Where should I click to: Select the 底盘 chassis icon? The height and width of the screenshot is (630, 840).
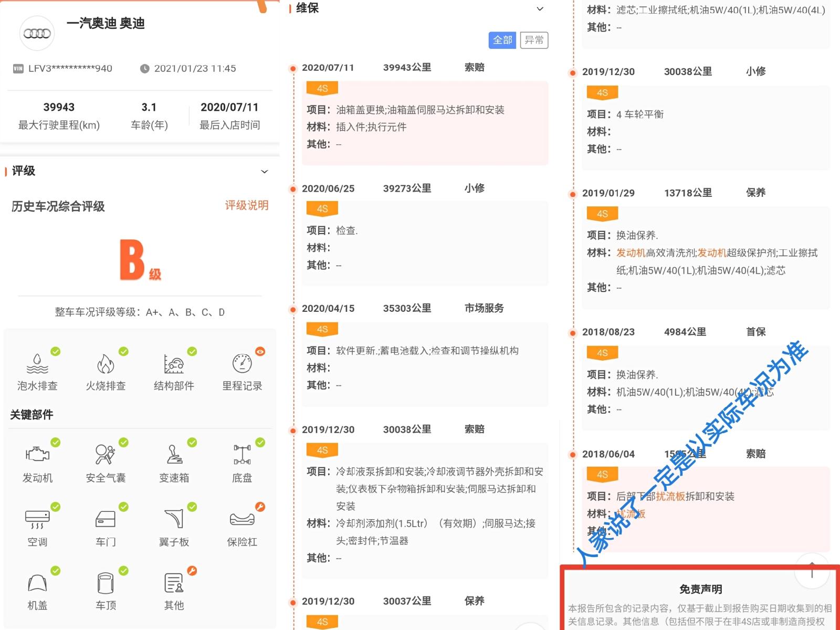pyautogui.click(x=242, y=454)
